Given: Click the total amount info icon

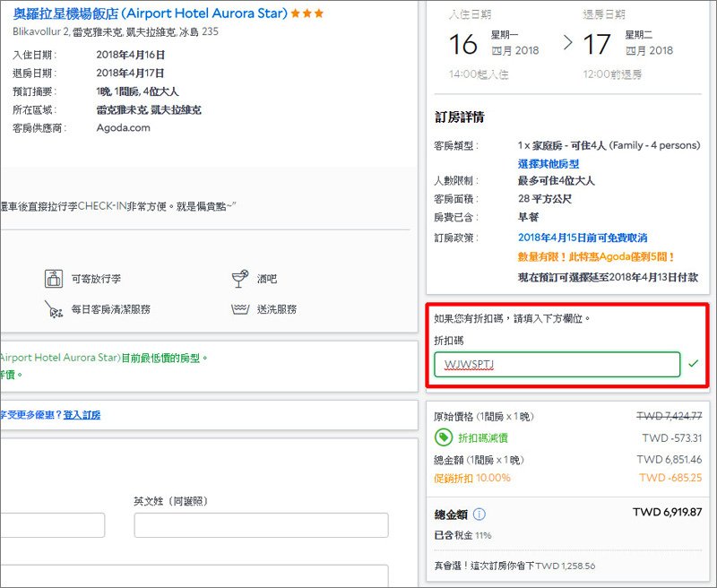Looking at the screenshot, I should coord(479,514).
